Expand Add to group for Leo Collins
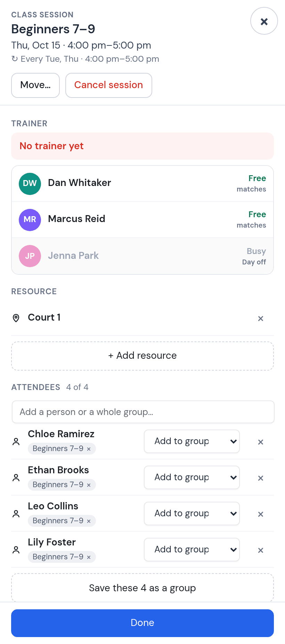The image size is (285, 644). pos(192,514)
